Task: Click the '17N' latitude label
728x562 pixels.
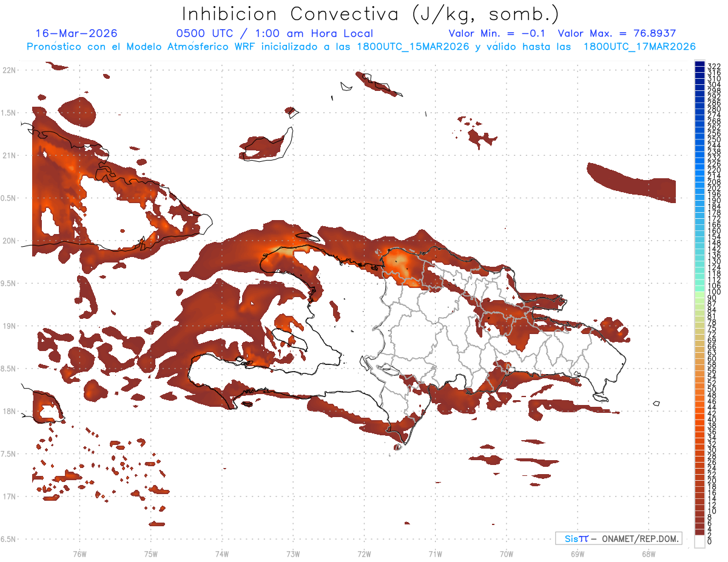Action: point(9,497)
